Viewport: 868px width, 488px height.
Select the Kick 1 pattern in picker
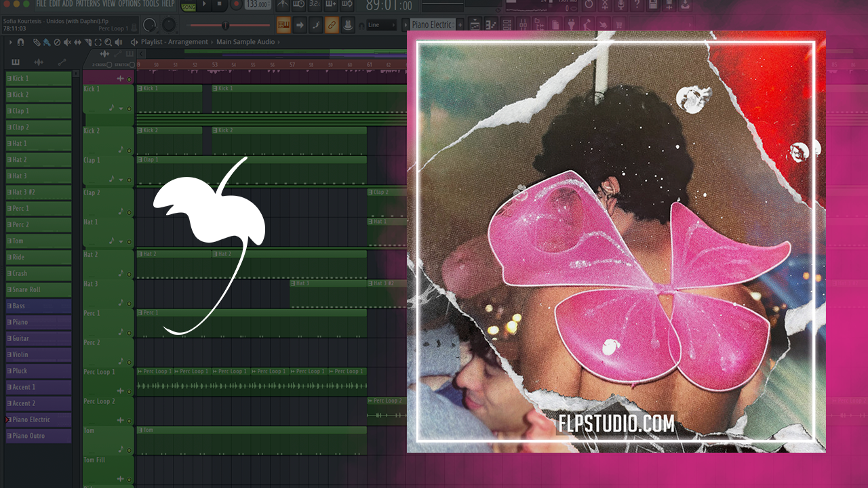[x=38, y=78]
